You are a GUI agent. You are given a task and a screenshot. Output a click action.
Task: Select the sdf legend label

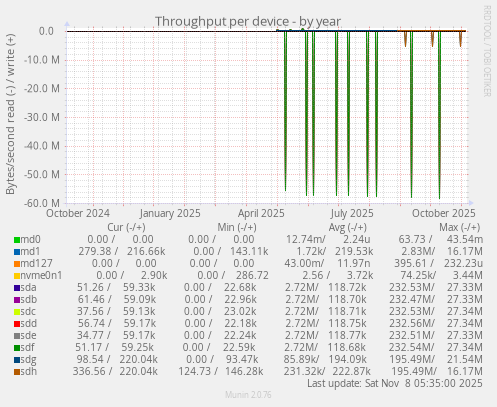tap(28, 347)
